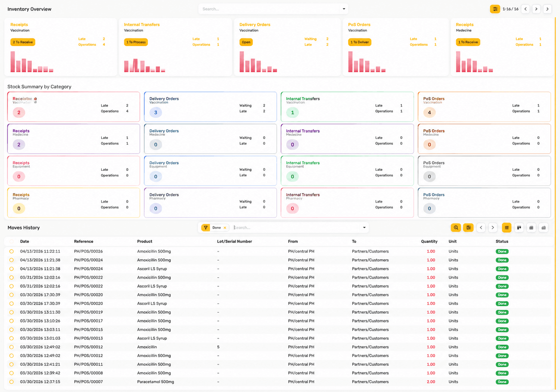The image size is (560, 392).
Task: Check the row for Paracetamol 500mg
Action: 12,382
